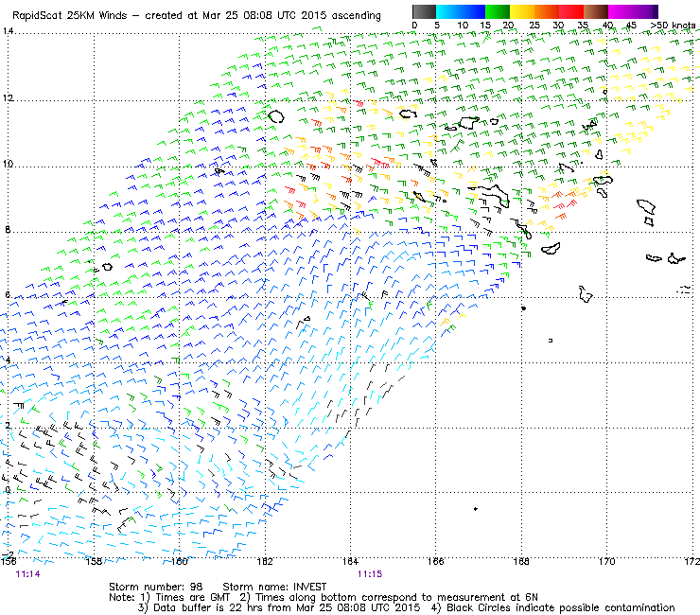Click the longitude axis label "168"

[521, 561]
